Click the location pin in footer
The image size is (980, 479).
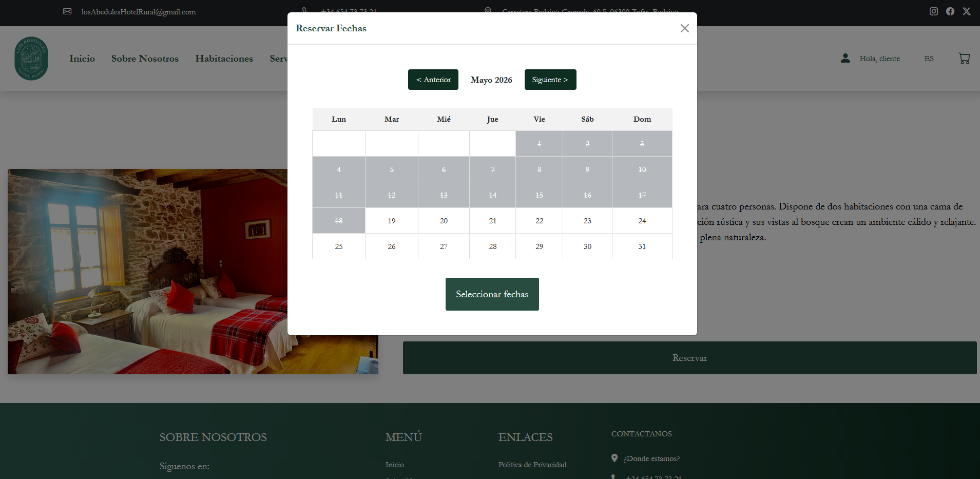(614, 458)
